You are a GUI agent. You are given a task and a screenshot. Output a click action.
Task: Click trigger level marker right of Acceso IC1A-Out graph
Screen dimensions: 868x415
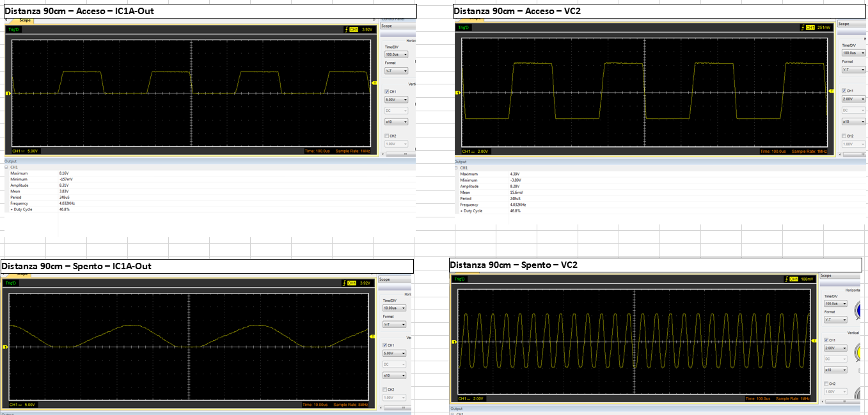375,84
